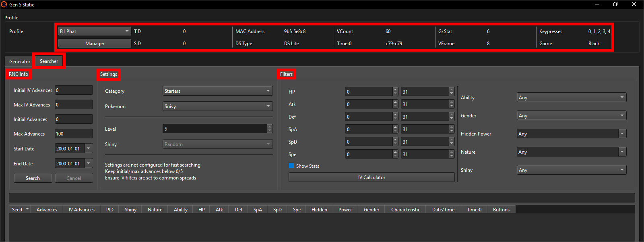Click the Spe maximum IV field

tap(427, 154)
